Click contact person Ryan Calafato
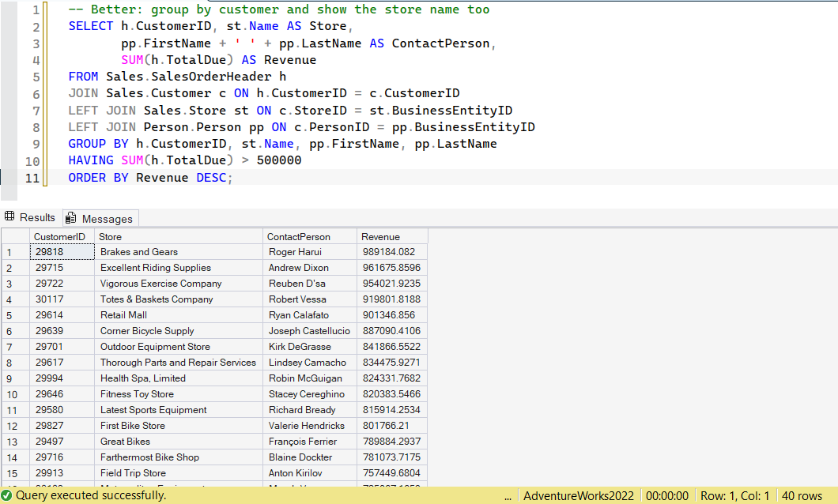838x504 pixels. pyautogui.click(x=309, y=315)
